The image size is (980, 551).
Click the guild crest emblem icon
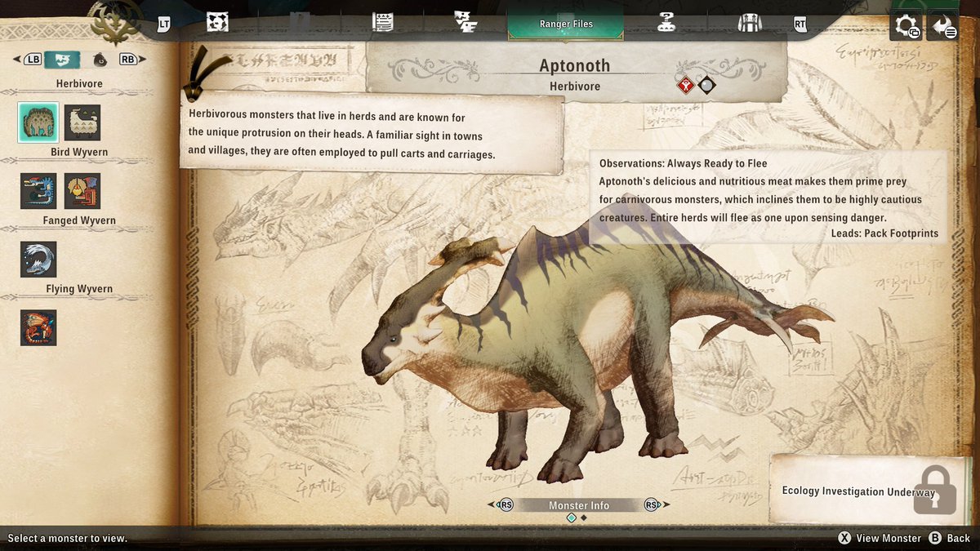click(x=114, y=23)
